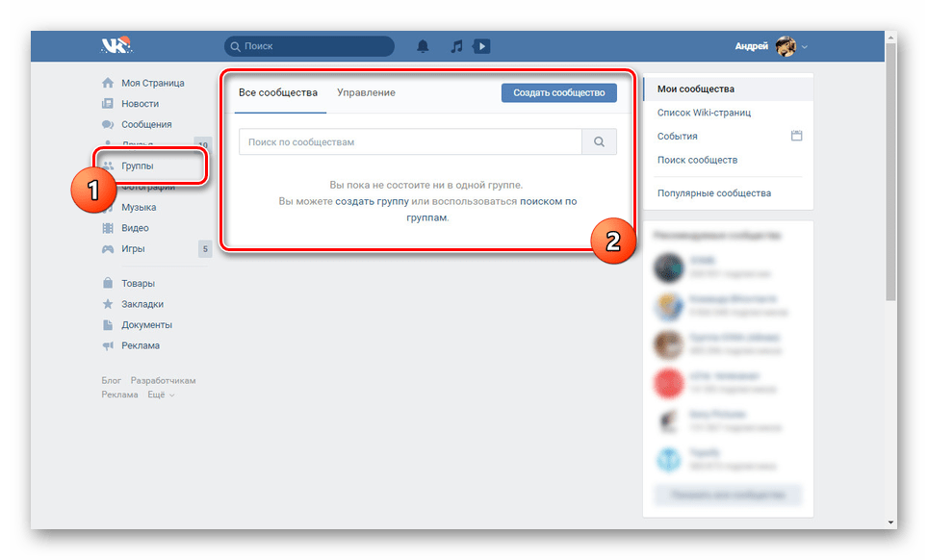This screenshot has height=560, width=928.
Task: Follow the создать группу link
Action: click(373, 201)
